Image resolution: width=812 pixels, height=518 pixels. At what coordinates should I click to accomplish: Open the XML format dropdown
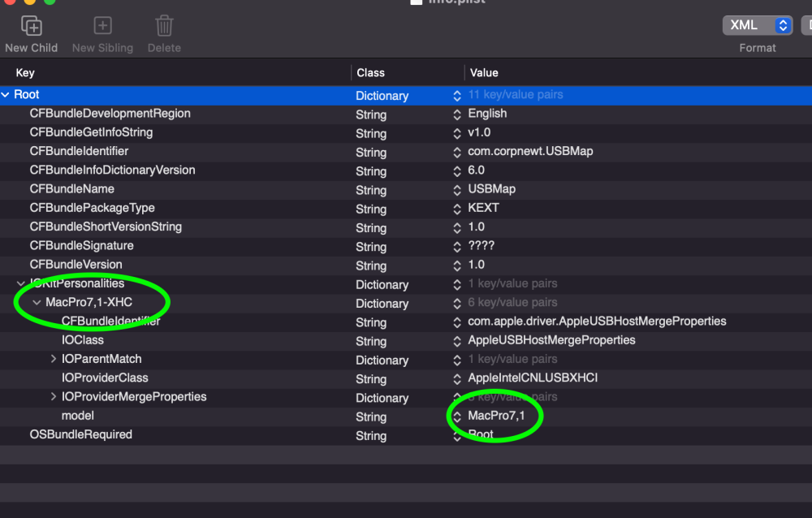coord(757,25)
